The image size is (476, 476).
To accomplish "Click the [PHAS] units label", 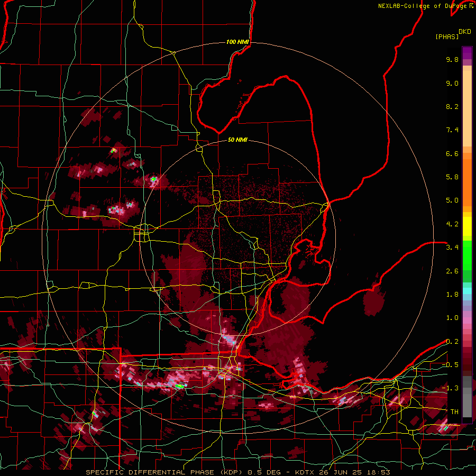I will coord(447,36).
